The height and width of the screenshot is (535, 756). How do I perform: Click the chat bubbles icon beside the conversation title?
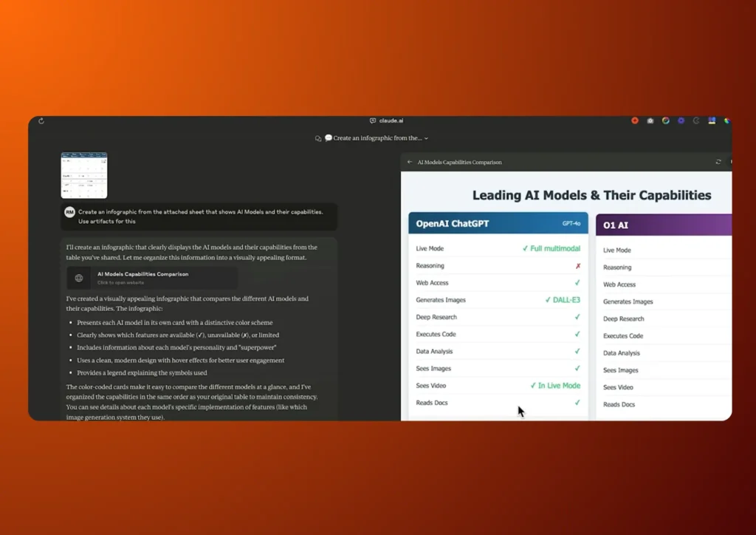pos(318,138)
